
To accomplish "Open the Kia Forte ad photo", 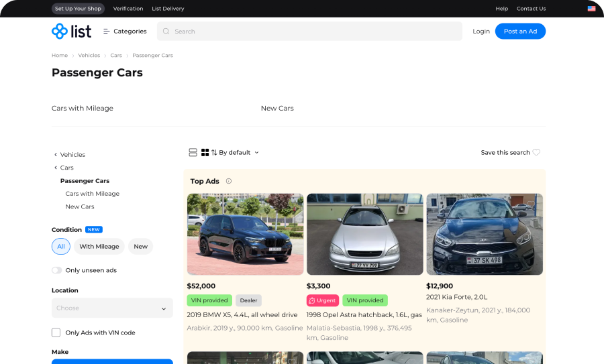I will 485,234.
